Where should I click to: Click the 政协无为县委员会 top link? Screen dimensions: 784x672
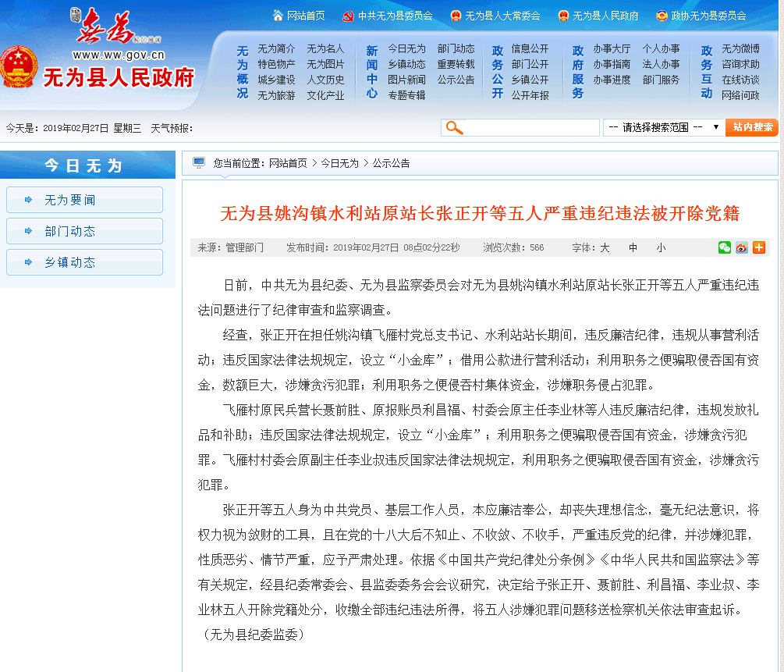coord(708,16)
